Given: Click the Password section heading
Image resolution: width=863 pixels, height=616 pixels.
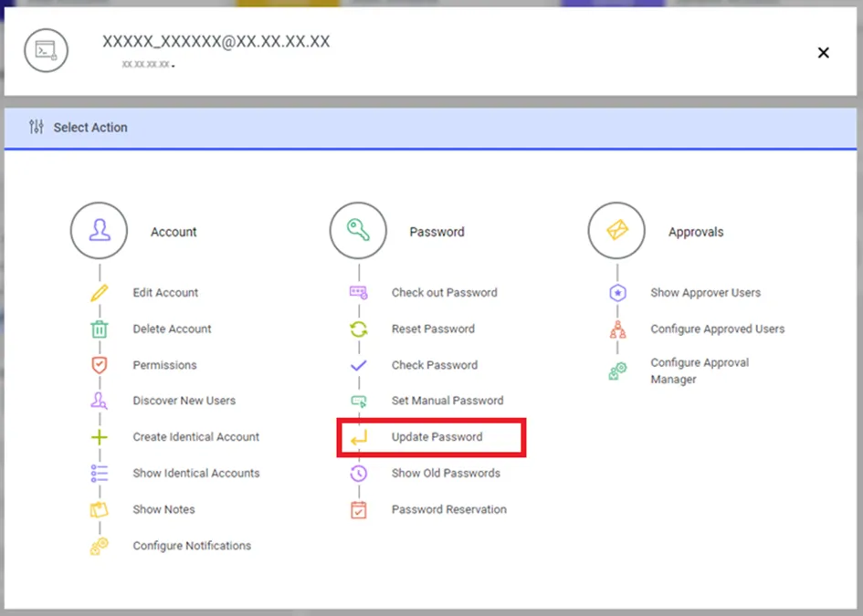Looking at the screenshot, I should [437, 232].
